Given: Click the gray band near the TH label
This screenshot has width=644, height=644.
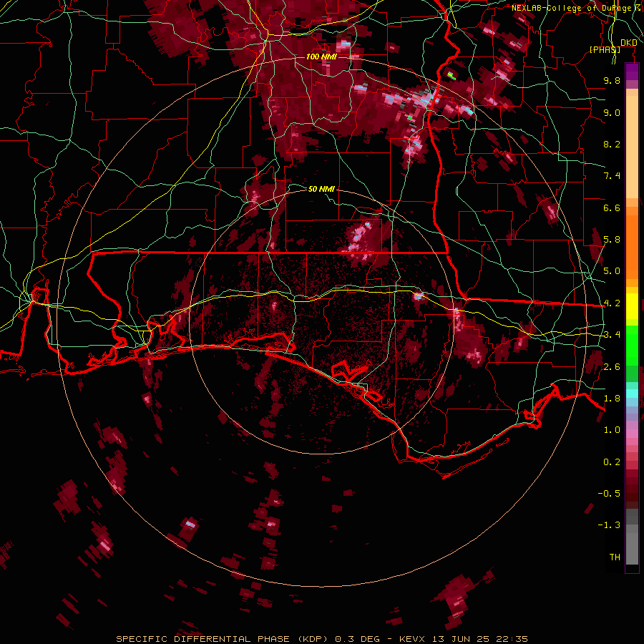Looking at the screenshot, I should coord(632,548).
